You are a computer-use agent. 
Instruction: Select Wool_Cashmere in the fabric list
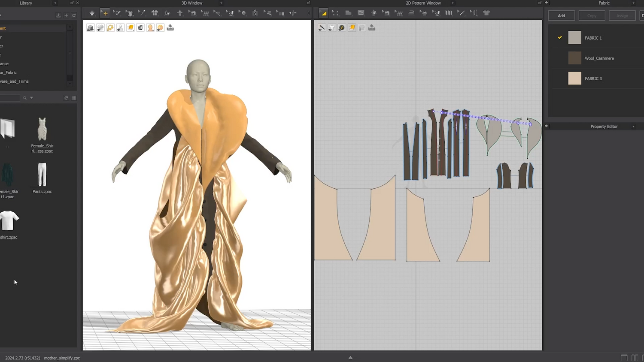pyautogui.click(x=599, y=58)
